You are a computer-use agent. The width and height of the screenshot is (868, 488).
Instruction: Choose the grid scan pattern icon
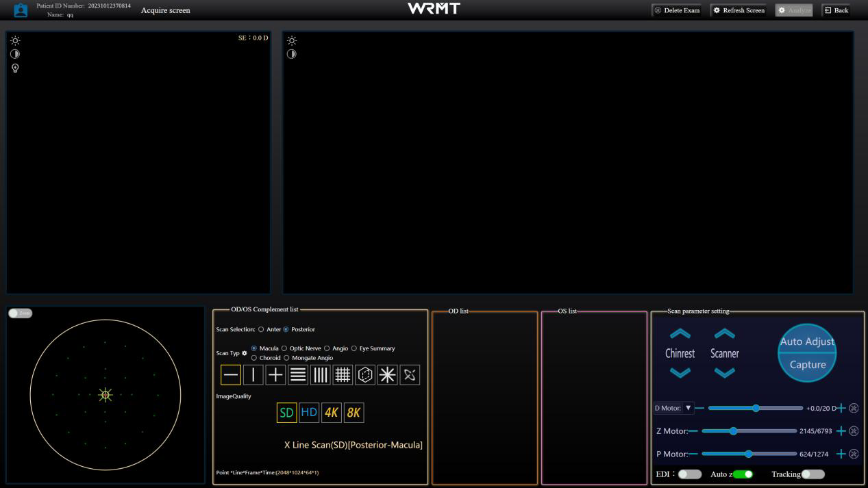coord(343,374)
